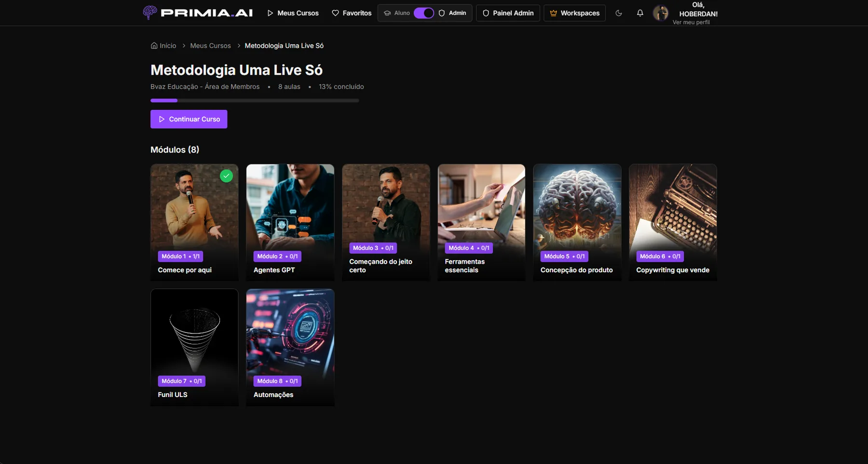868x464 pixels.
Task: Click the crown icon on Workspaces
Action: [x=554, y=13]
